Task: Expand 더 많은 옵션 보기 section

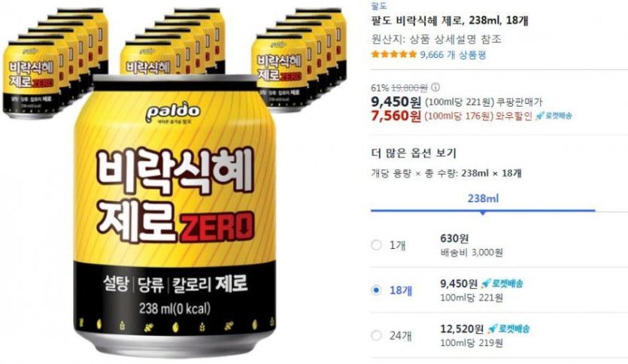Action: [x=414, y=153]
